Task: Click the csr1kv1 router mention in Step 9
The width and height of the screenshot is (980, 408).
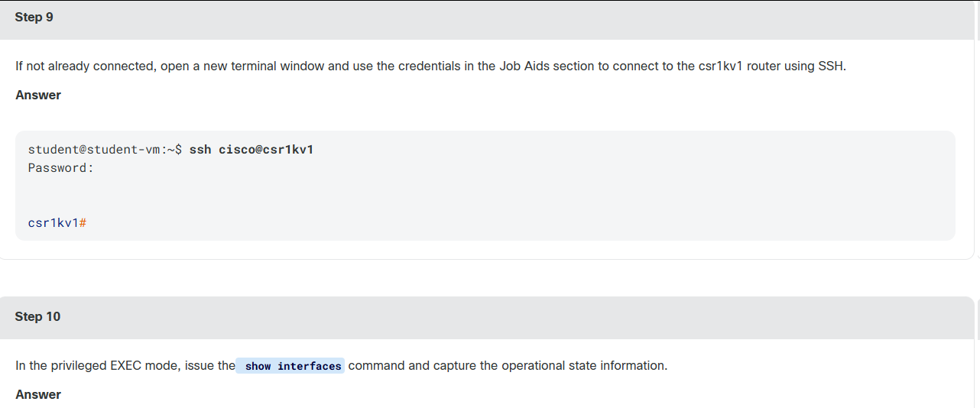Action: click(x=740, y=66)
